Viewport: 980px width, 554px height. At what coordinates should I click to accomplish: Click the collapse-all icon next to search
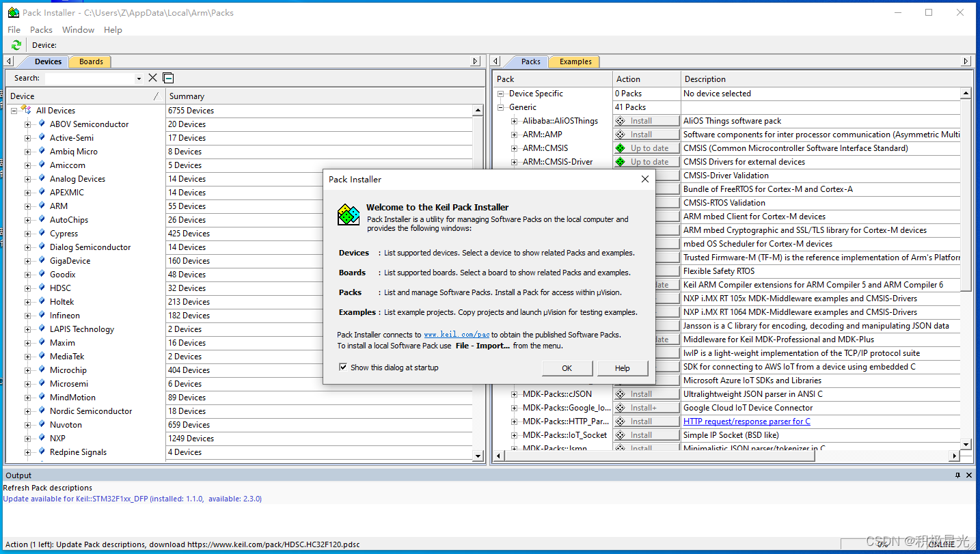coord(168,78)
